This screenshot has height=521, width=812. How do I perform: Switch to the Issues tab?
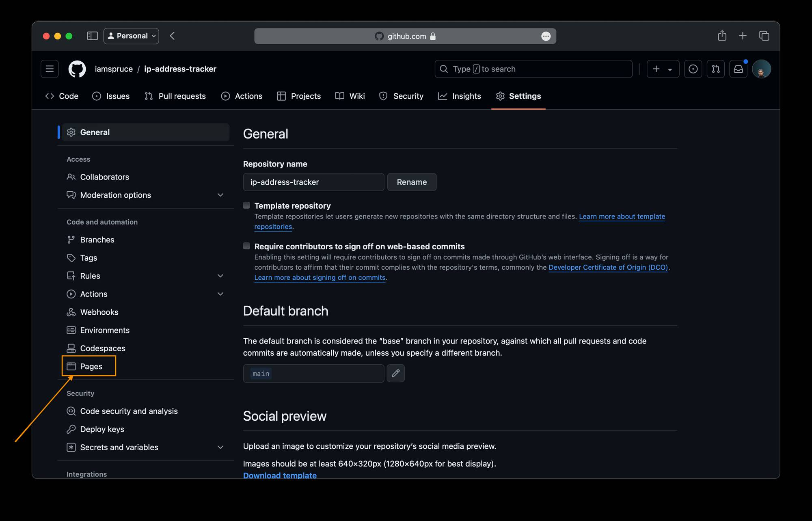coord(111,96)
